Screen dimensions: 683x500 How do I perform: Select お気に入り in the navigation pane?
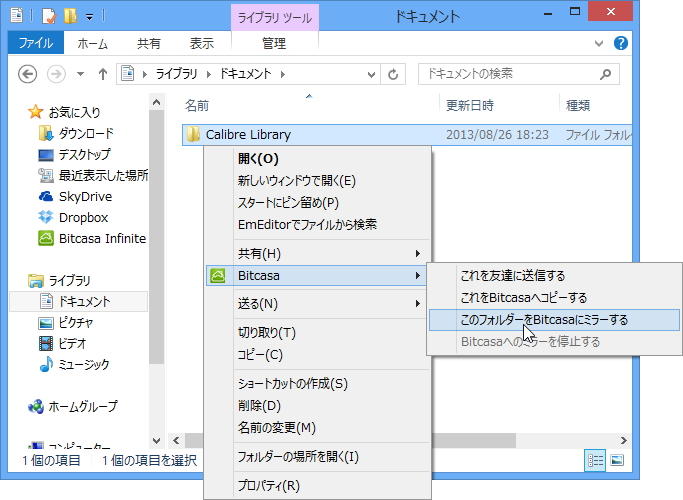[64, 112]
